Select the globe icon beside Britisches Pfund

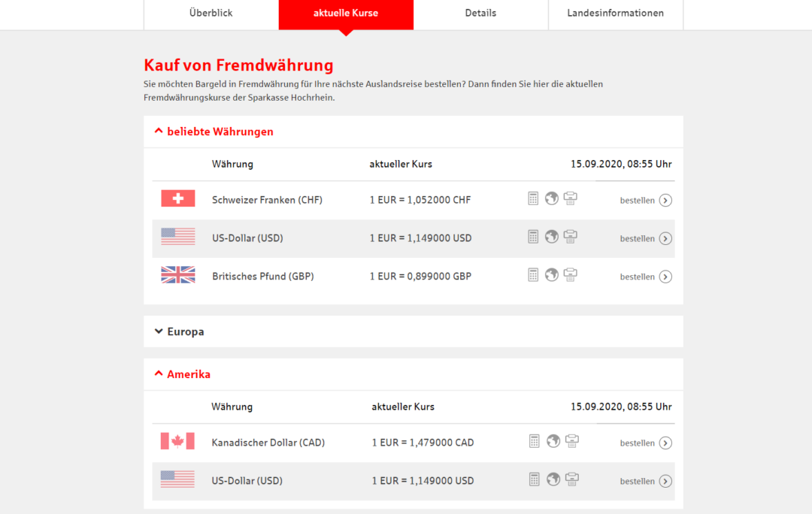tap(552, 274)
